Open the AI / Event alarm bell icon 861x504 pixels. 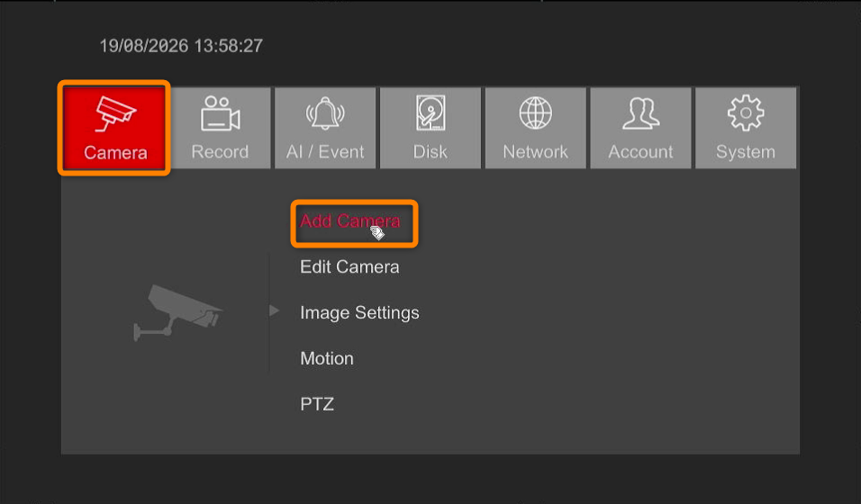point(325,113)
